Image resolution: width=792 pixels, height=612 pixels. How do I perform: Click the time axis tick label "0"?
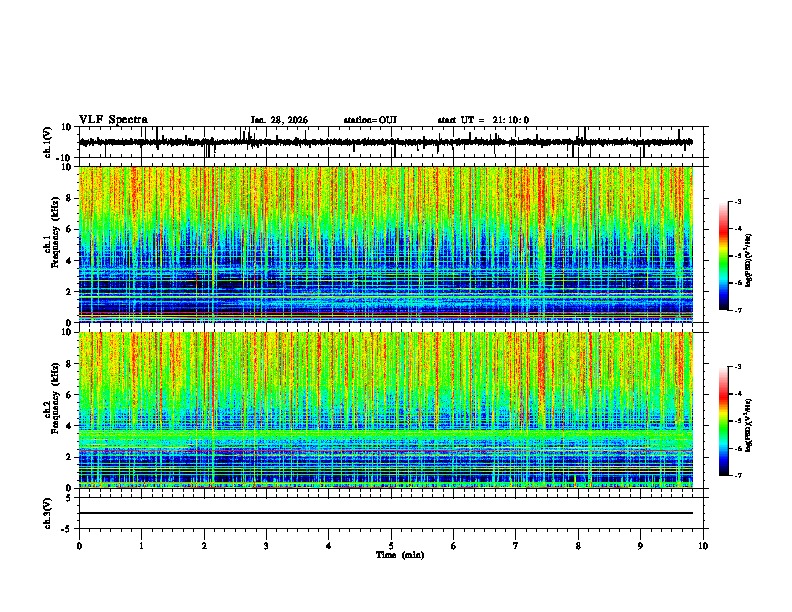(79, 546)
